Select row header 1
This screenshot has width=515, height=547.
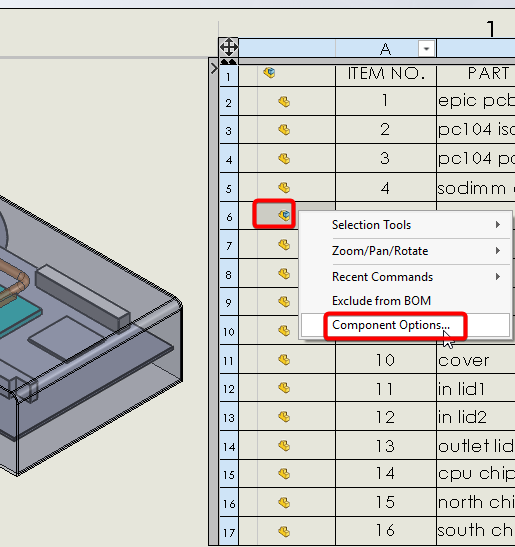coord(229,76)
